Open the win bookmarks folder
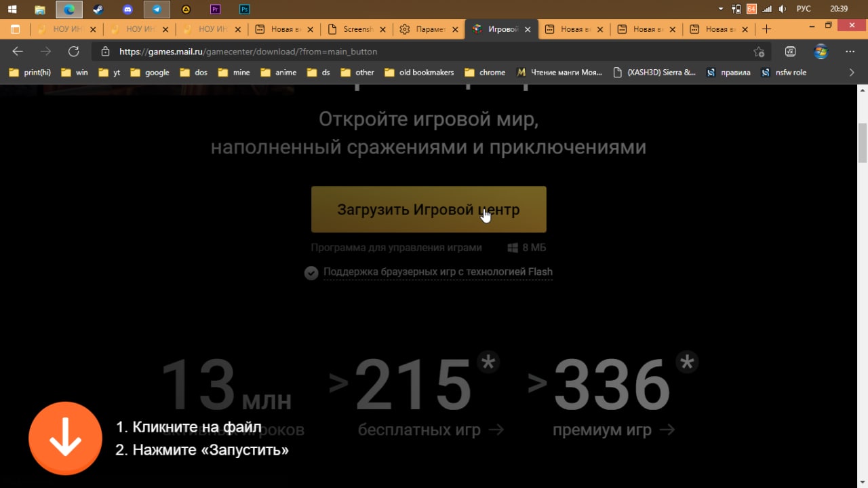The height and width of the screenshot is (488, 868). coord(75,73)
